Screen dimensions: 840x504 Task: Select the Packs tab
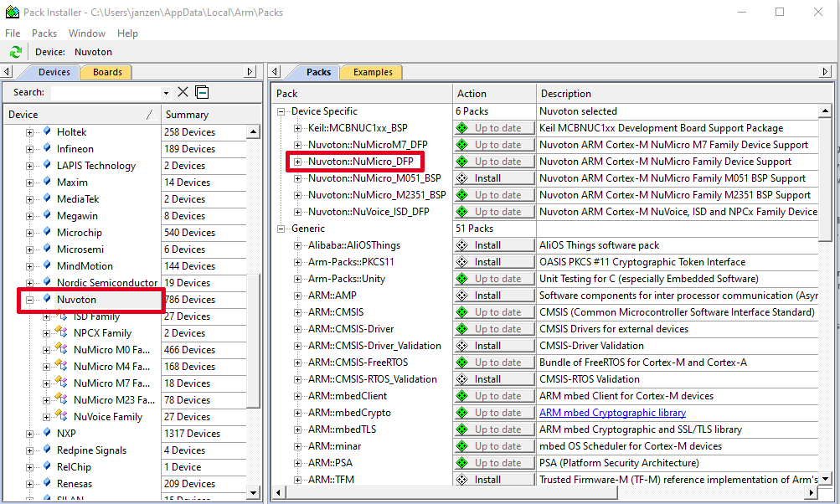[319, 72]
